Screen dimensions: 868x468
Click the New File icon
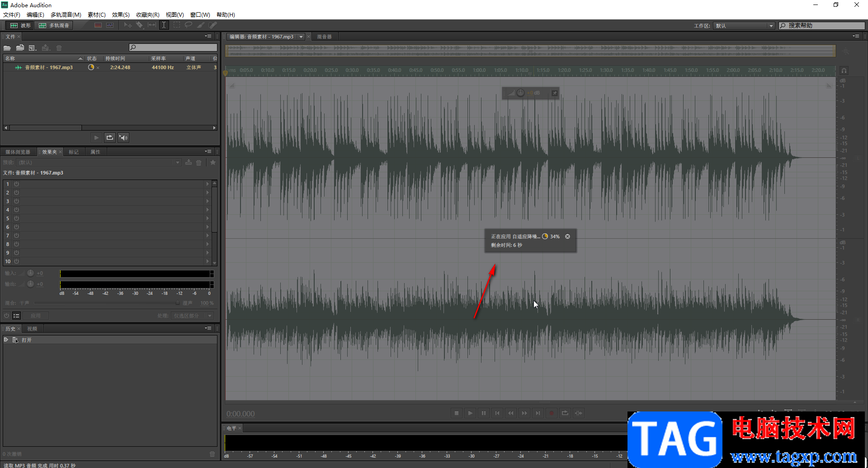(33, 48)
